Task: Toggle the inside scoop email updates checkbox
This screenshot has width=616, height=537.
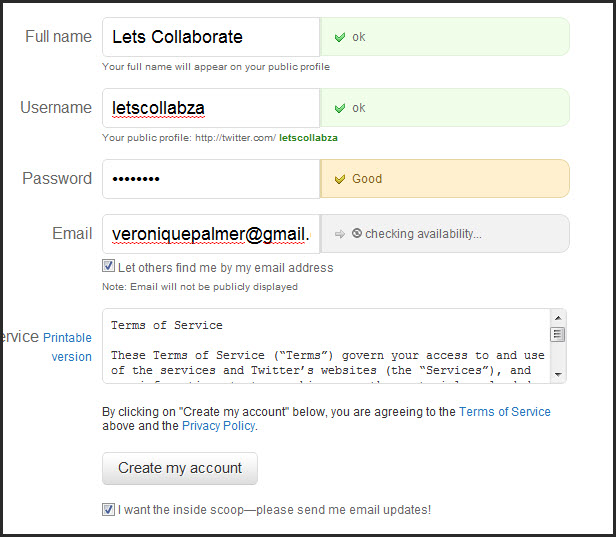Action: pyautogui.click(x=109, y=509)
